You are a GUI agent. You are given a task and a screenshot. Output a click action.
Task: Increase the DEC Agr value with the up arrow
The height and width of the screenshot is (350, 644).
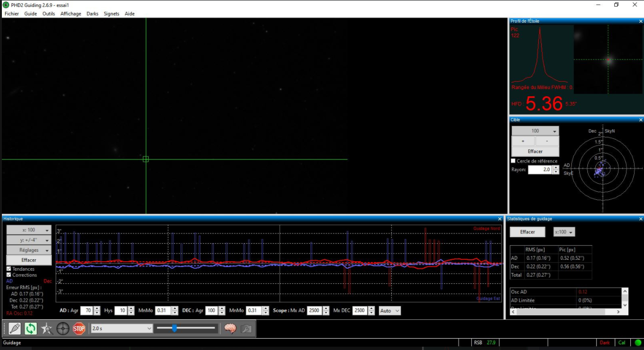click(x=221, y=308)
